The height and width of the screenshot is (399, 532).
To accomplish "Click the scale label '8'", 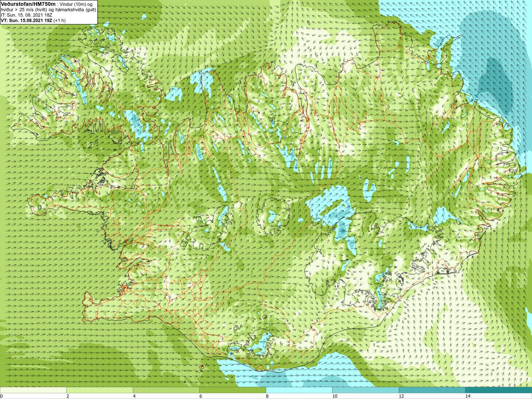I will coord(267,396).
